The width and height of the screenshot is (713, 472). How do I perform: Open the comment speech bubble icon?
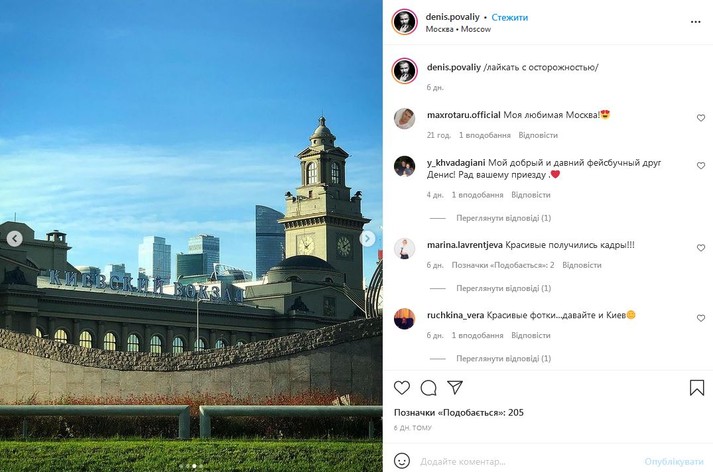[428, 388]
